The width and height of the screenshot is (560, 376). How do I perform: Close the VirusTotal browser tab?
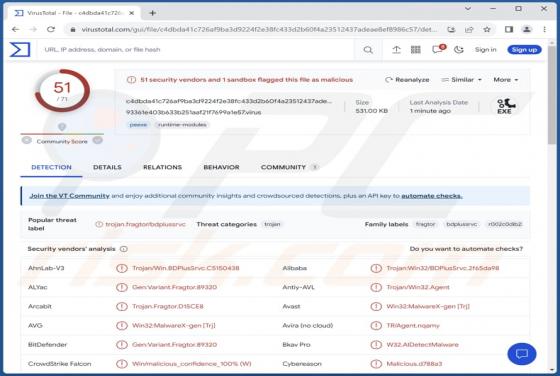click(x=131, y=13)
